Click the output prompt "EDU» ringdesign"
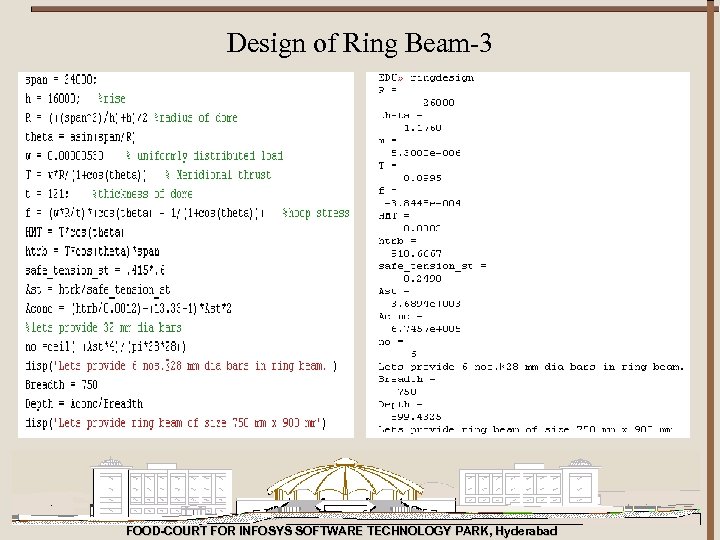Screen dimensions: 720x540 coord(426,78)
